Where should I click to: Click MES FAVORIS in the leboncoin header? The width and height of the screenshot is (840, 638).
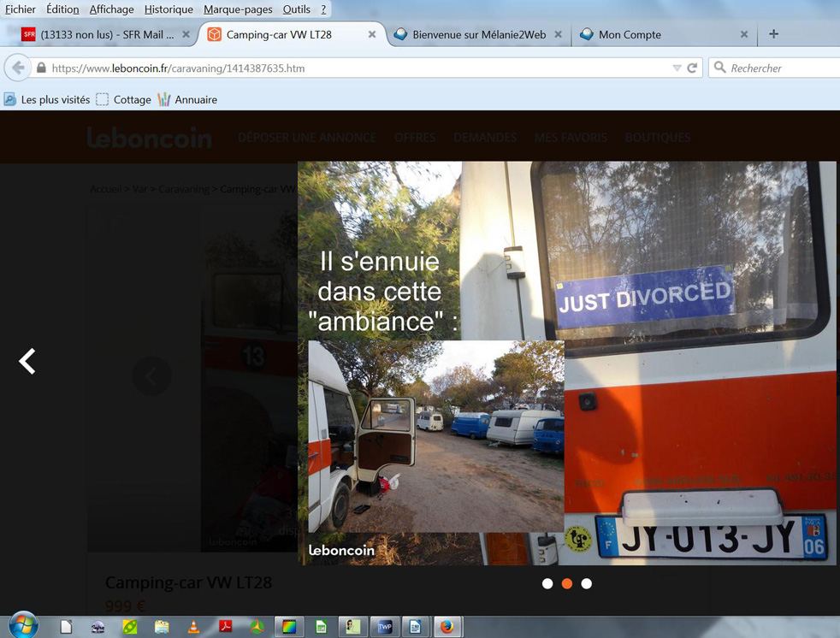[571, 138]
